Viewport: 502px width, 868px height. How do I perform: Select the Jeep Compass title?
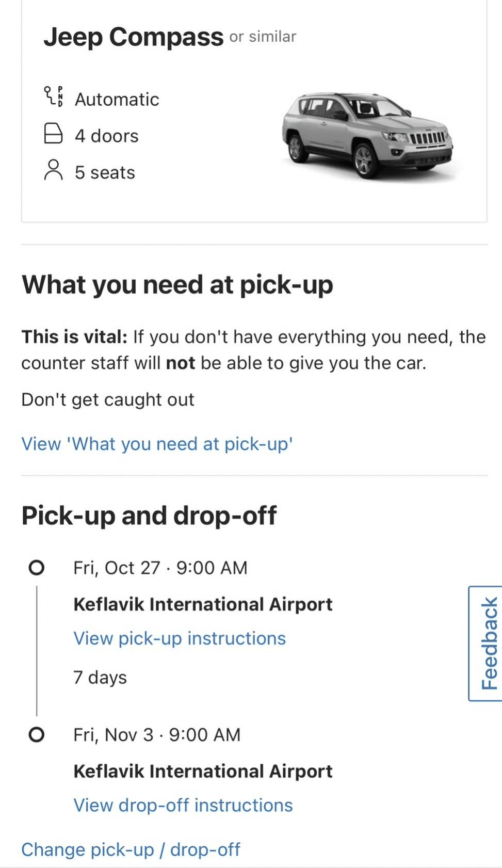pyautogui.click(x=133, y=37)
